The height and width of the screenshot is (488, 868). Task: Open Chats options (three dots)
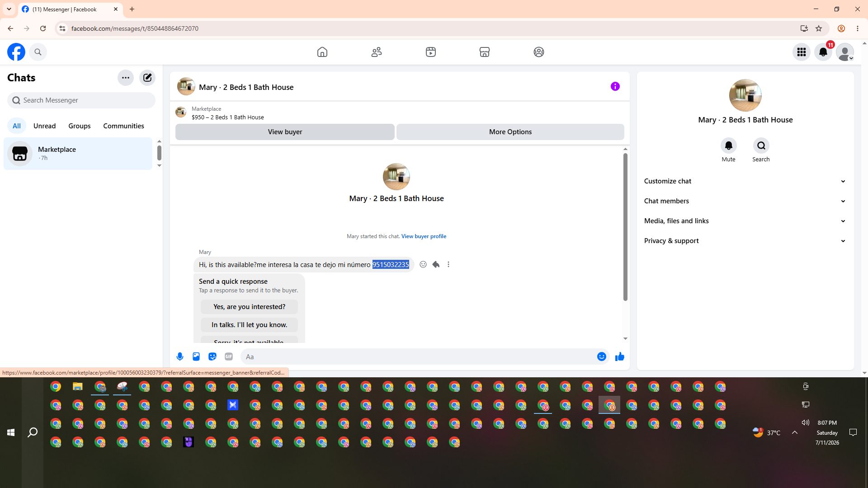coord(126,78)
